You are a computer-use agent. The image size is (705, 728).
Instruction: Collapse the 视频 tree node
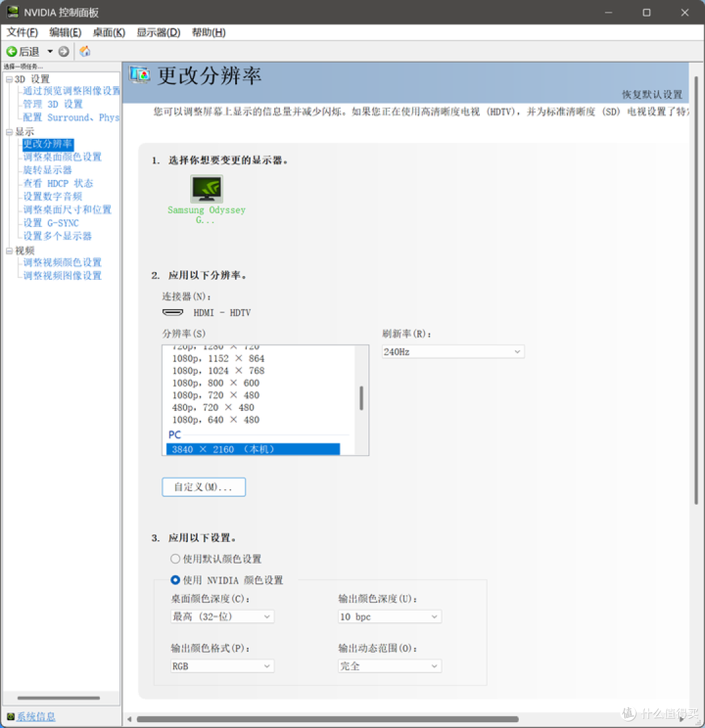click(x=9, y=251)
